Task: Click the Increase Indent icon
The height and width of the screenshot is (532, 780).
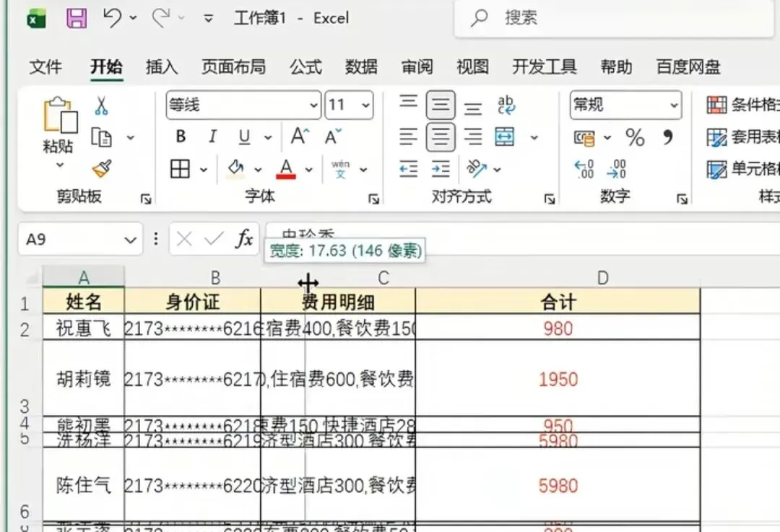Action: tap(441, 170)
